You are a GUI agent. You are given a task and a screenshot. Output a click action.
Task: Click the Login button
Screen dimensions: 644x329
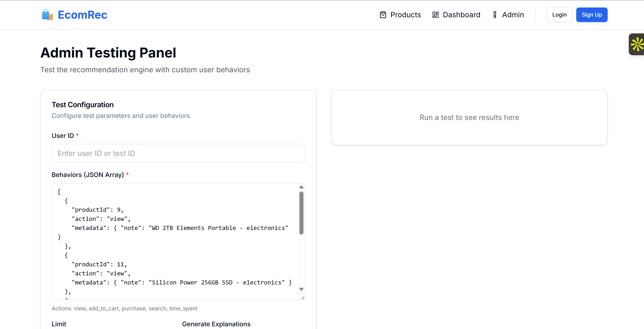coord(559,15)
